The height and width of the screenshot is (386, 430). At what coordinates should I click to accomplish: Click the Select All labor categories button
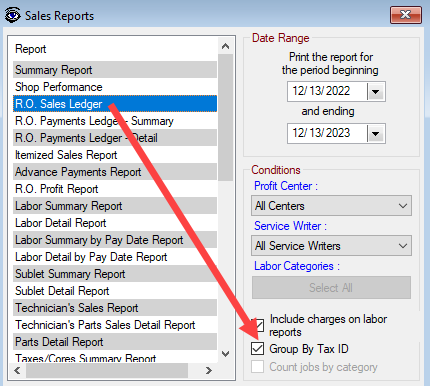331,287
